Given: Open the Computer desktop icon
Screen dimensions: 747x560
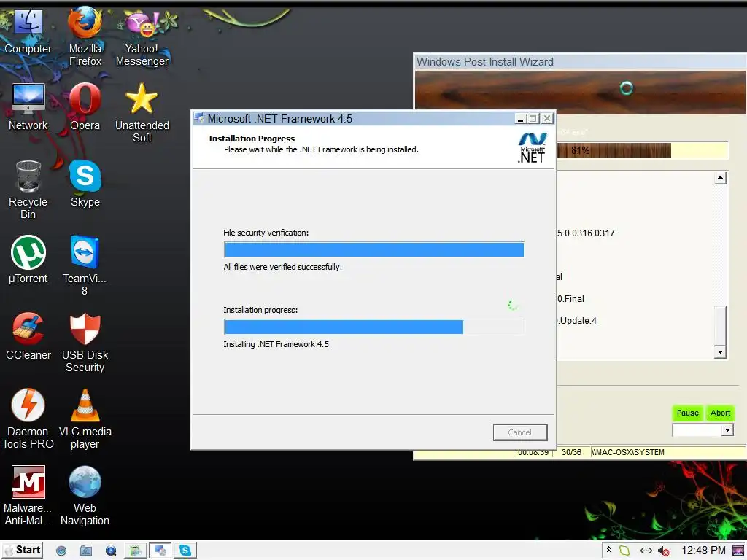Looking at the screenshot, I should pos(28,32).
